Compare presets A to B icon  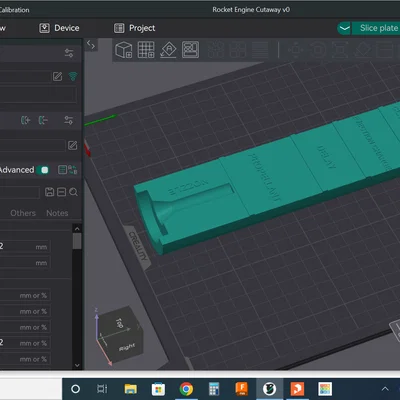[x=73, y=170]
